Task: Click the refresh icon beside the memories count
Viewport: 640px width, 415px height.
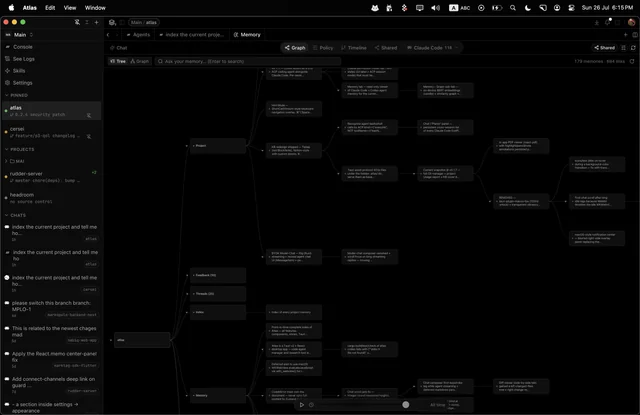Action: tap(632, 61)
